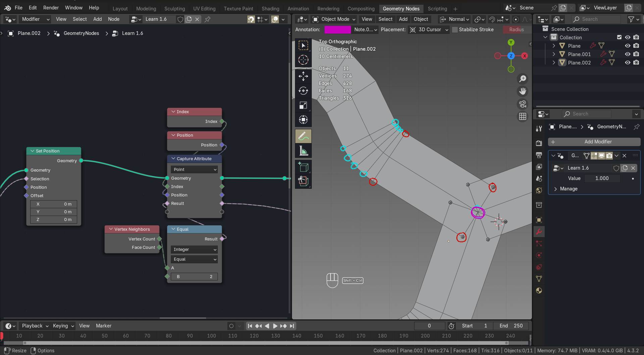644x355 pixels.
Task: Play the animation forward
Action: click(275, 326)
